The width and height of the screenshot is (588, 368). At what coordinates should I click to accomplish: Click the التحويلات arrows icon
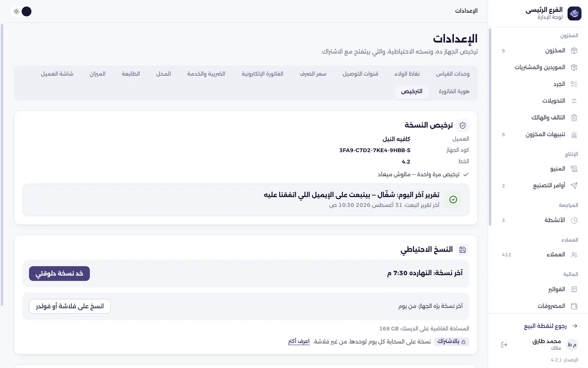(574, 101)
